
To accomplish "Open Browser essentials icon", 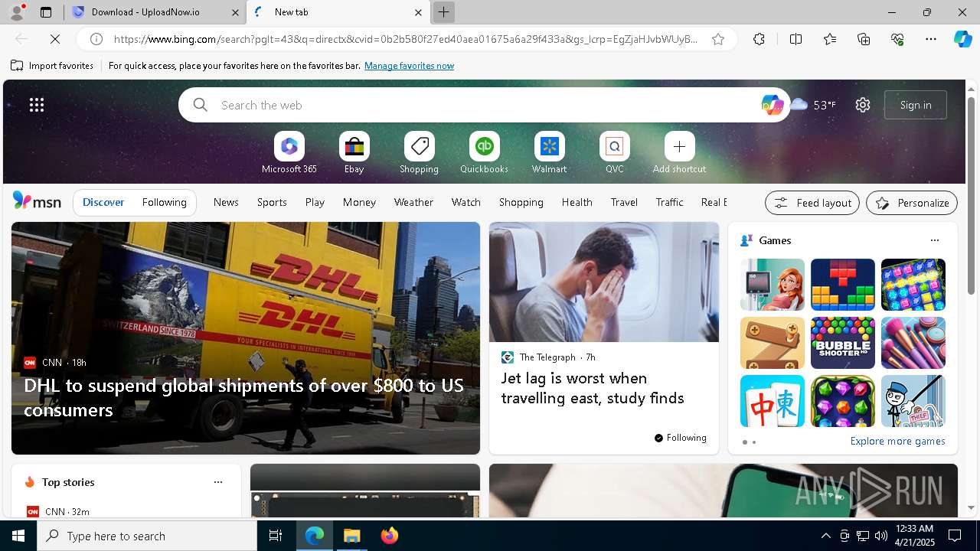I will pyautogui.click(x=897, y=39).
